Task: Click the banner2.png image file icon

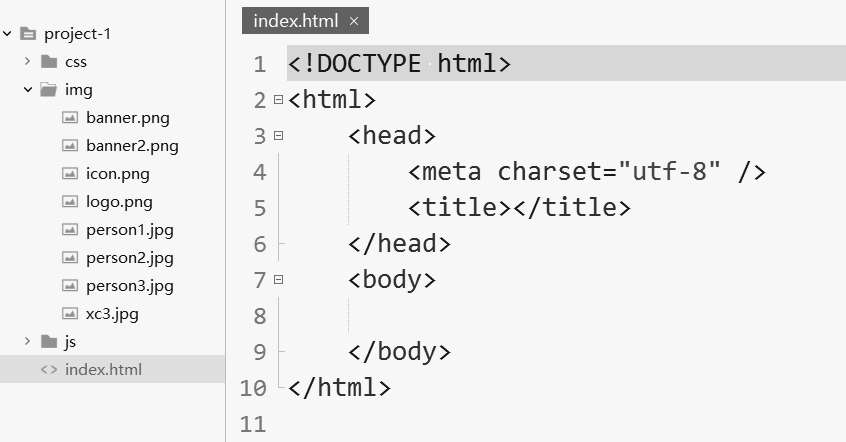Action: pos(70,145)
